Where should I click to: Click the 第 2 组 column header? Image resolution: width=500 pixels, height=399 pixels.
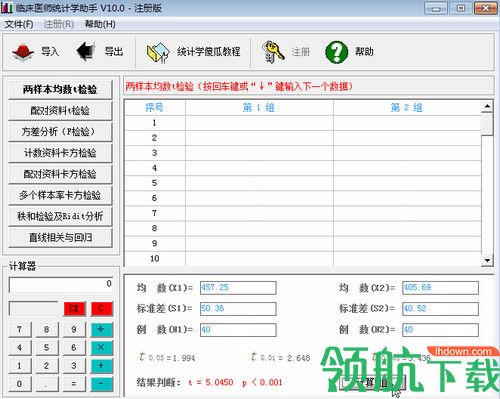pyautogui.click(x=407, y=107)
